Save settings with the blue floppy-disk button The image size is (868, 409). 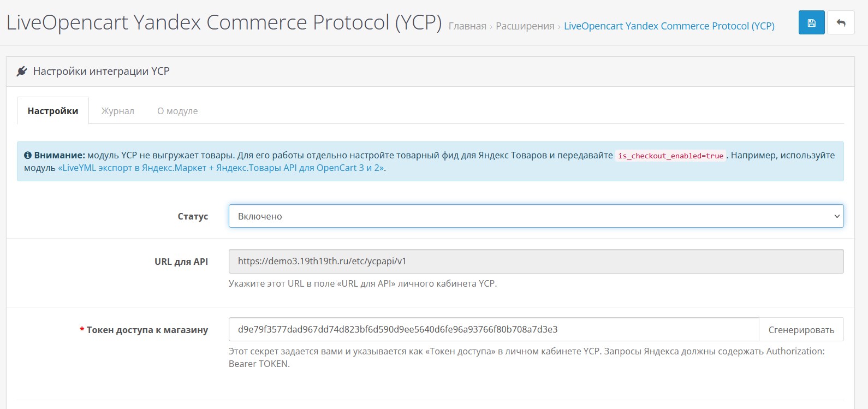click(811, 23)
